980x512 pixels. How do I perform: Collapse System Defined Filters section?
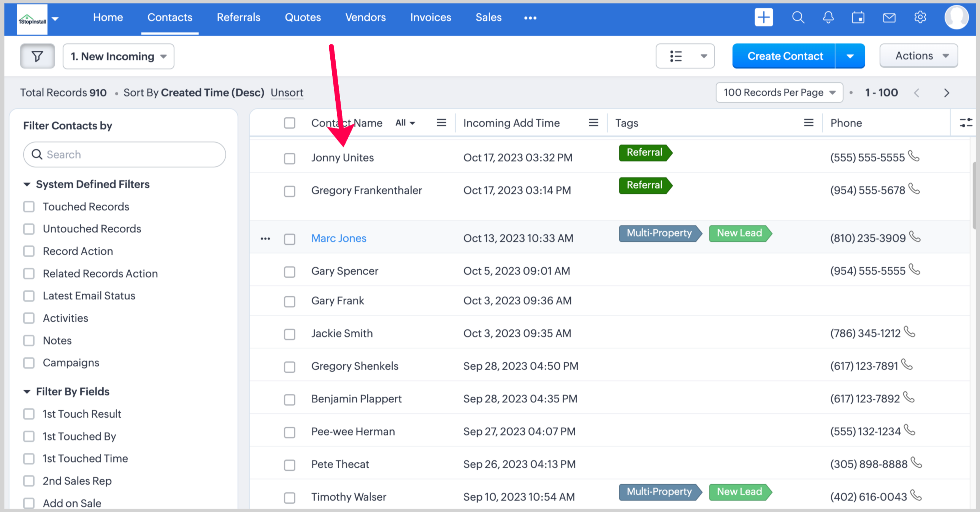[x=27, y=184]
